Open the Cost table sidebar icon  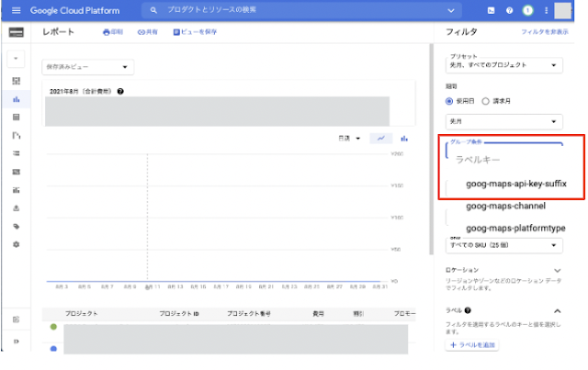(17, 118)
